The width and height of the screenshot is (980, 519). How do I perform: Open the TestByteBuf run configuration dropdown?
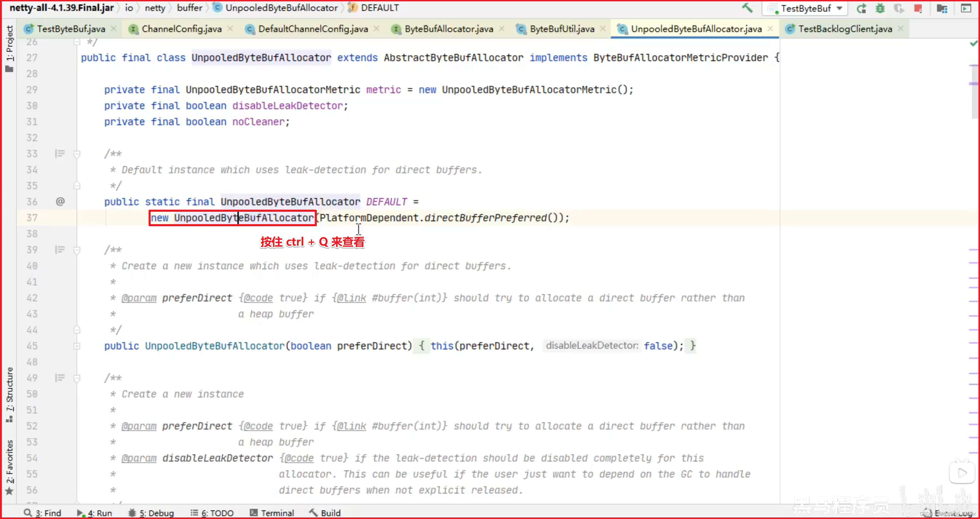(805, 8)
